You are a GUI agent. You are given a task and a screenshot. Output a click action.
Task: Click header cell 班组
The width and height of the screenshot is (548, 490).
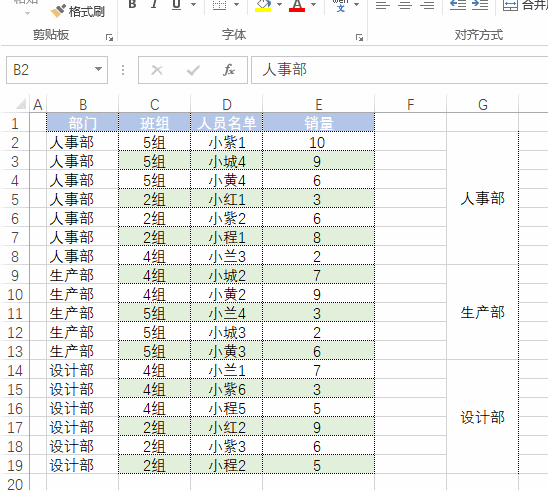click(x=154, y=123)
